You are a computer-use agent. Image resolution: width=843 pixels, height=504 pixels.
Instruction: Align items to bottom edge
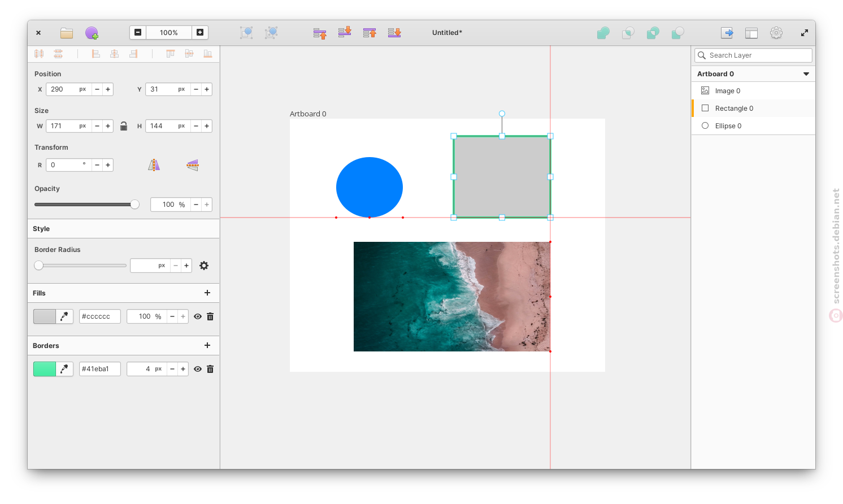pyautogui.click(x=208, y=54)
